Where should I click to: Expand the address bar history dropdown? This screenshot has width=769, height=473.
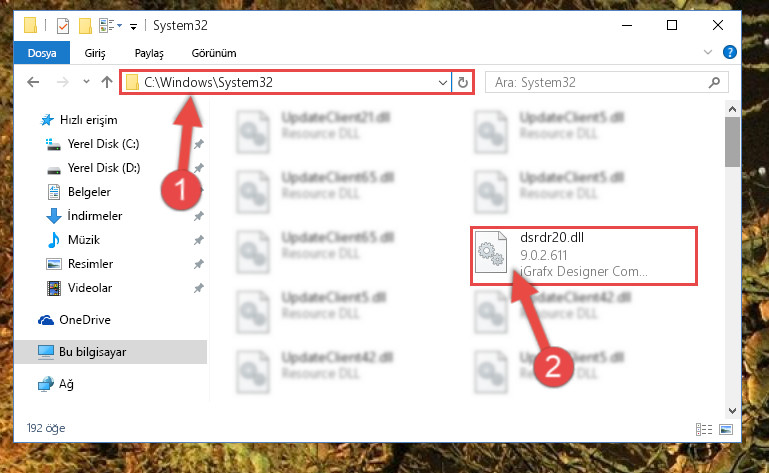pos(442,82)
